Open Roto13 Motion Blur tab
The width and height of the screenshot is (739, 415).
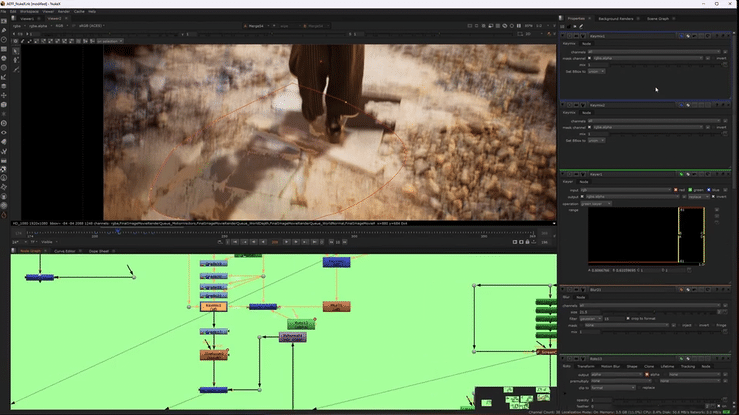tap(610, 366)
